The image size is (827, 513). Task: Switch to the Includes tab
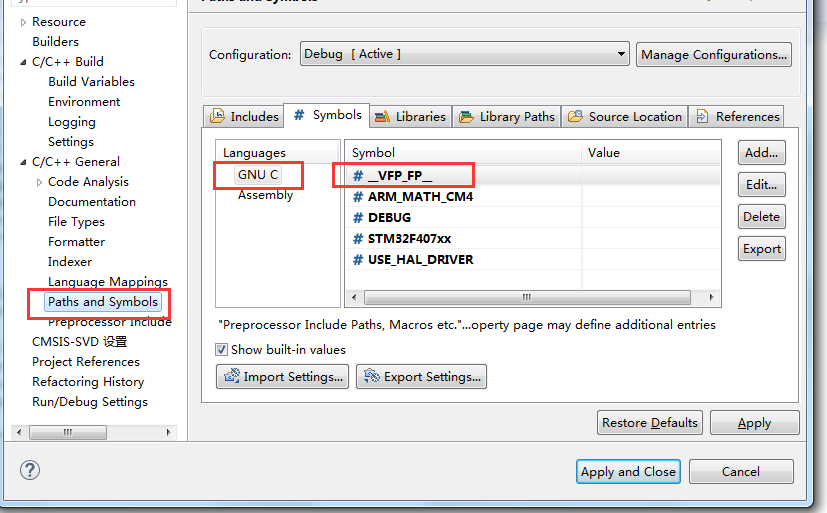click(244, 116)
